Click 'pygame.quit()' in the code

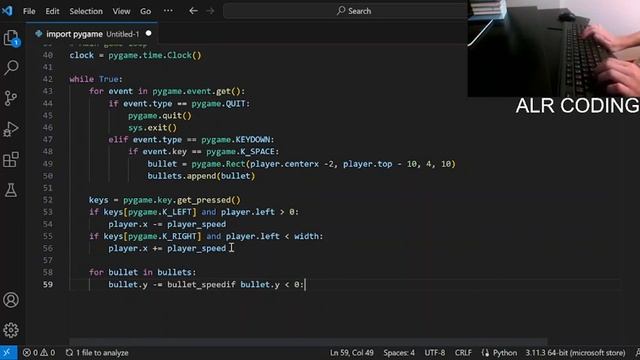coord(160,116)
